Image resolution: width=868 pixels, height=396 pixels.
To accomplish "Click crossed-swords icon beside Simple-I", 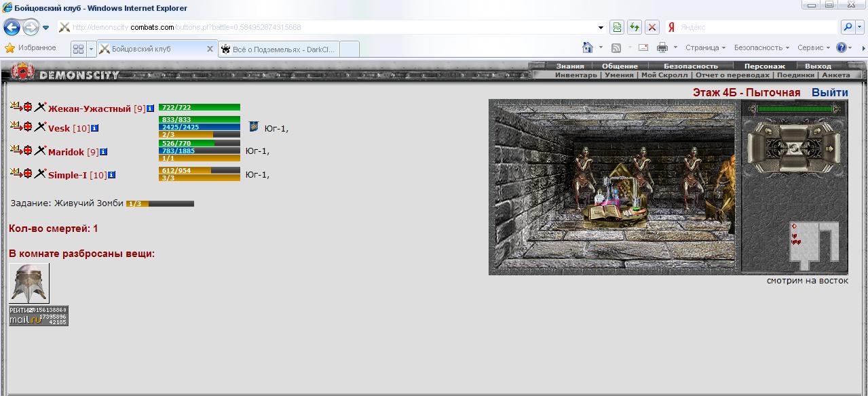I will (40, 173).
